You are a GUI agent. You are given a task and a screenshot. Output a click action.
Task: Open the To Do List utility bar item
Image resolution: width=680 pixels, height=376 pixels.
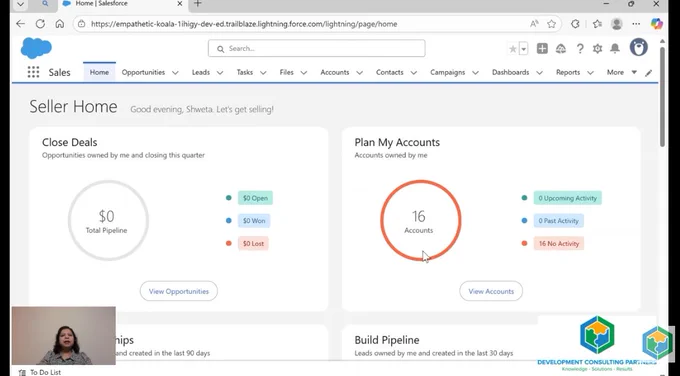point(40,372)
